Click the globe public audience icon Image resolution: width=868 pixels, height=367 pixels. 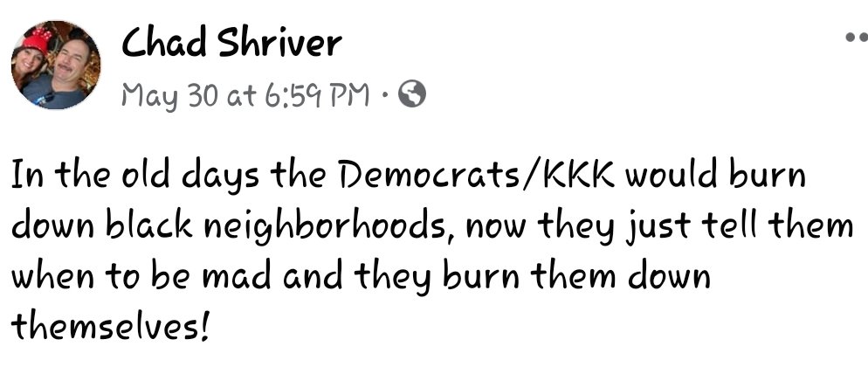click(412, 94)
